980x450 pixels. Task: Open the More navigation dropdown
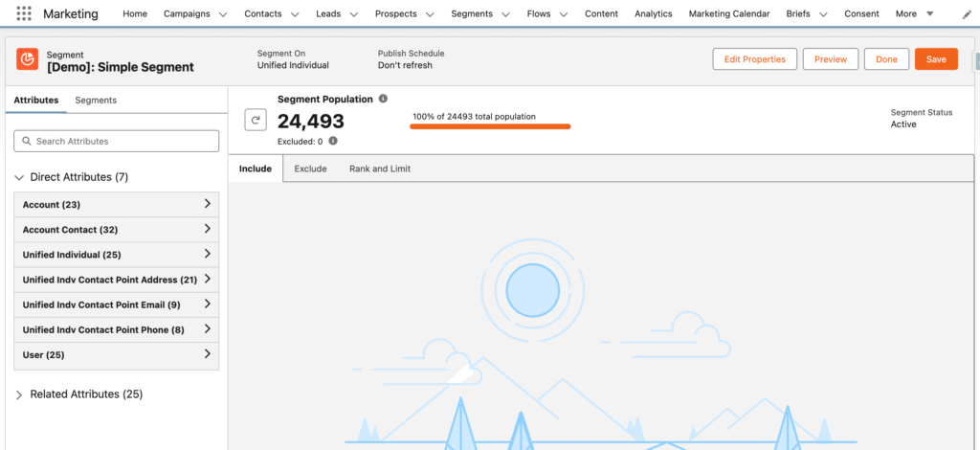(929, 13)
